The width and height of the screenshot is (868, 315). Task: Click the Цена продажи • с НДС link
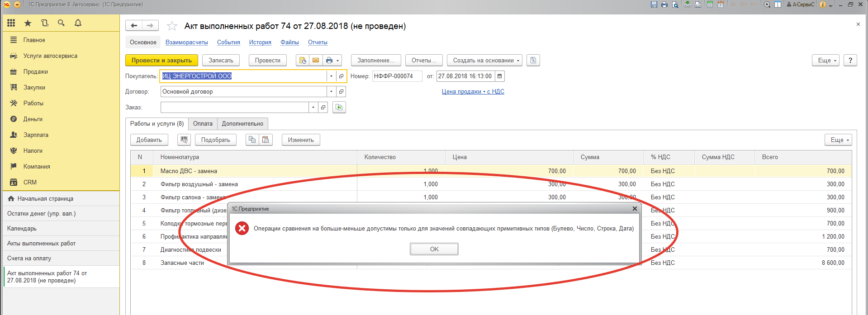pyautogui.click(x=473, y=92)
